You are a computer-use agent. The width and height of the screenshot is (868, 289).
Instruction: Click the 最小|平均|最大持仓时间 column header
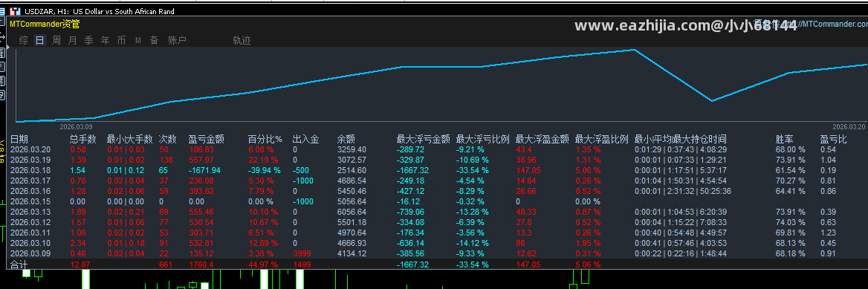[680, 139]
